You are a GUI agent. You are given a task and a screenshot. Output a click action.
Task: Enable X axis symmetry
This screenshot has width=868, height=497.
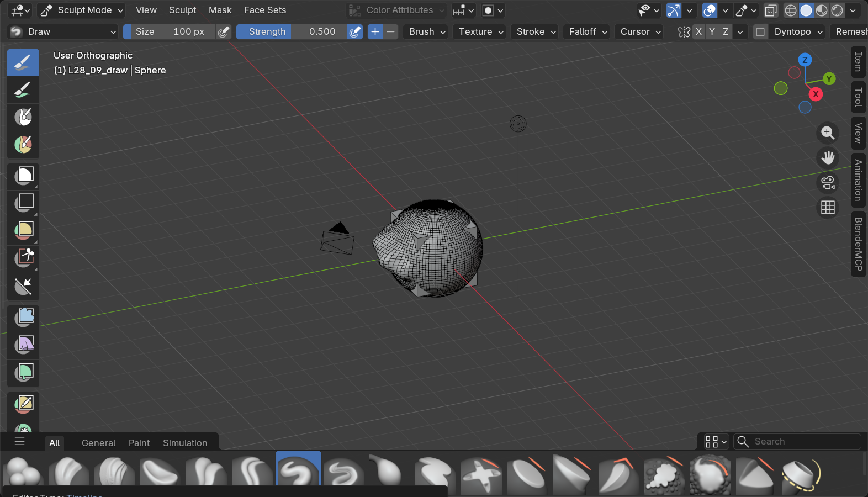[x=698, y=32]
